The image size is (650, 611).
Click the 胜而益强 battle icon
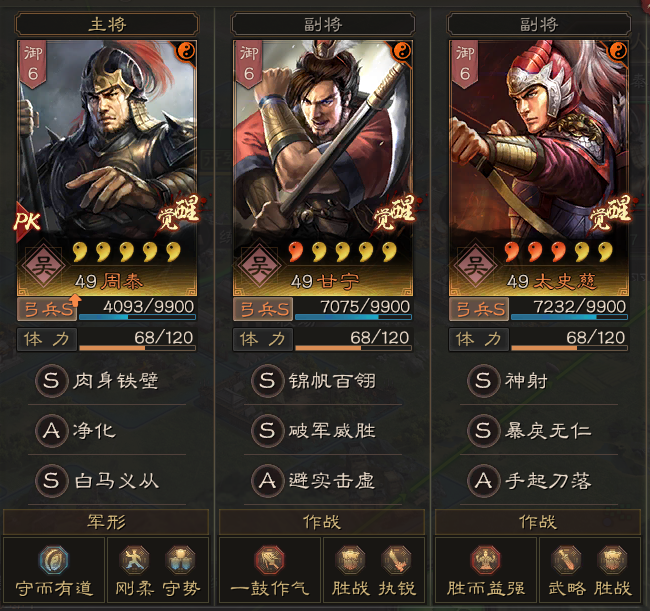pyautogui.click(x=485, y=560)
